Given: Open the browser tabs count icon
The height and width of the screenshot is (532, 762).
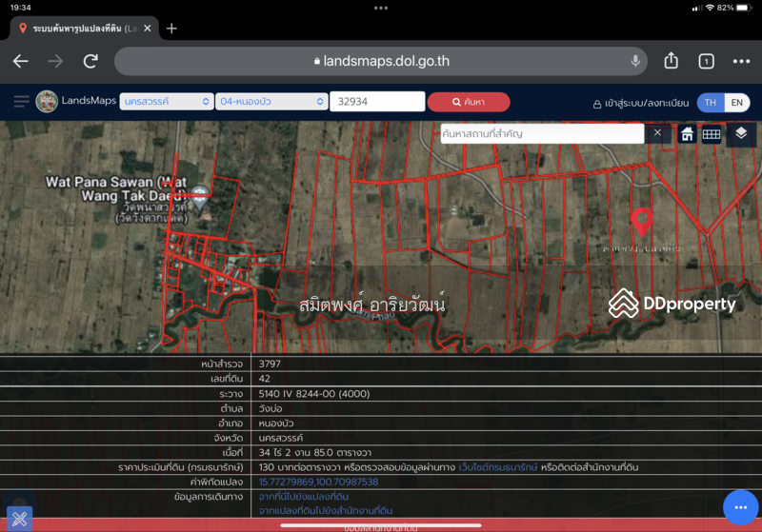Looking at the screenshot, I should point(706,61).
